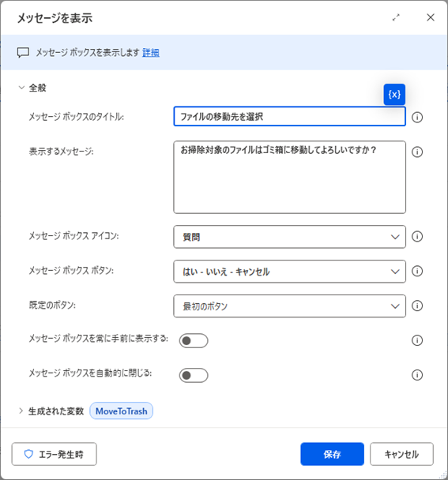This screenshot has width=448, height=480.
Task: Show info for the default button setting
Action: [417, 306]
